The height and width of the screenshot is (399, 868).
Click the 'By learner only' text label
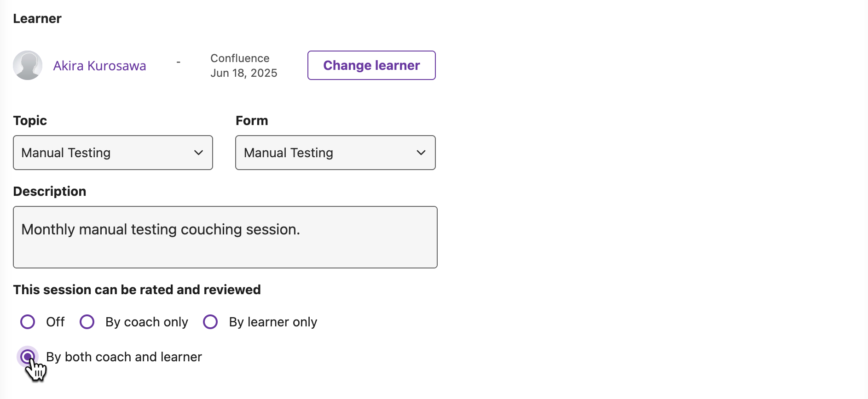pyautogui.click(x=273, y=322)
